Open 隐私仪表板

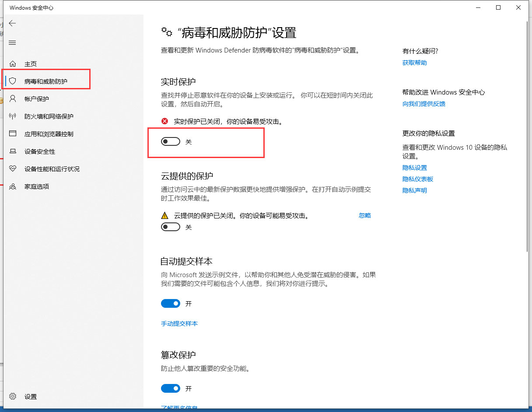click(418, 179)
